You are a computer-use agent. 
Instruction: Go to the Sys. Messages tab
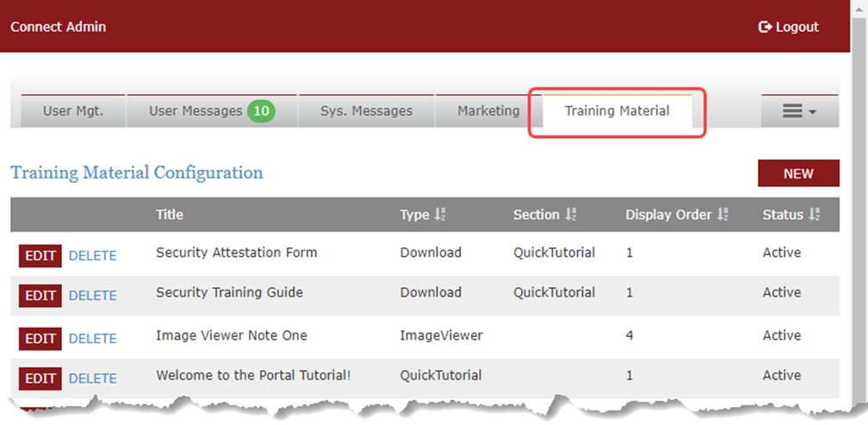[366, 111]
